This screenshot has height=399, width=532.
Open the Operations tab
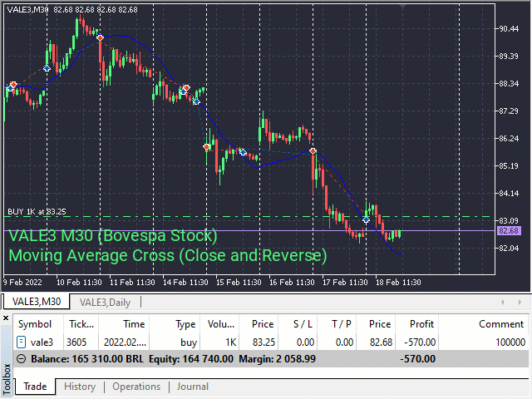[x=136, y=387]
